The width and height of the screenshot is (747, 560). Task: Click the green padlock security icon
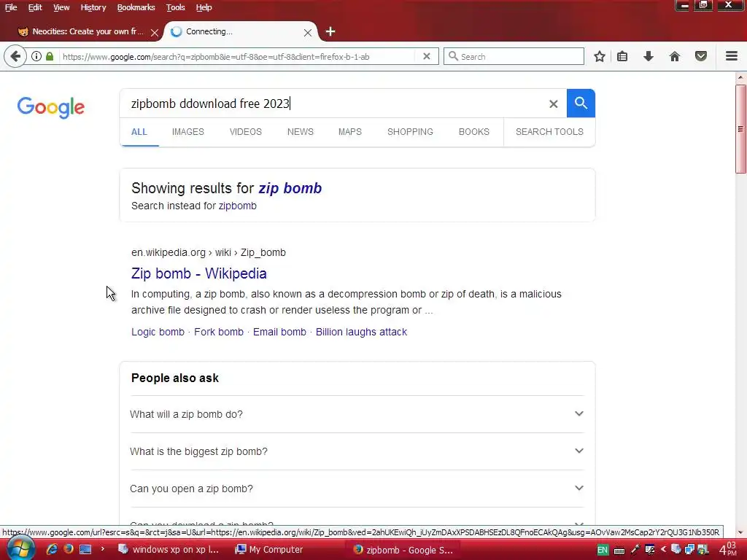(50, 56)
